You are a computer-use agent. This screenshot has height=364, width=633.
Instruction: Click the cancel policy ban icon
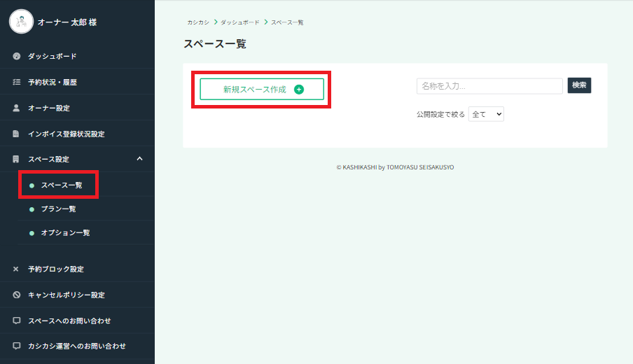(17, 295)
